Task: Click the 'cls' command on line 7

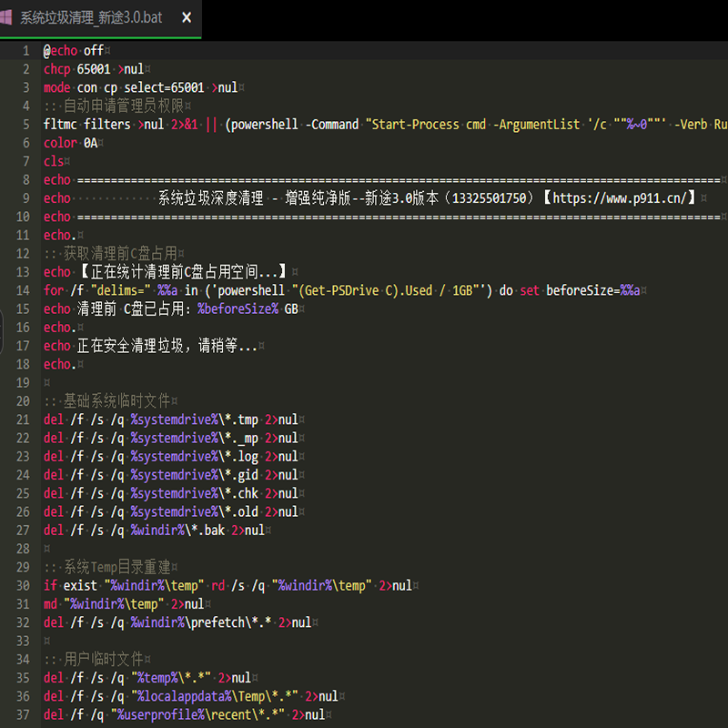Action: pos(54,162)
